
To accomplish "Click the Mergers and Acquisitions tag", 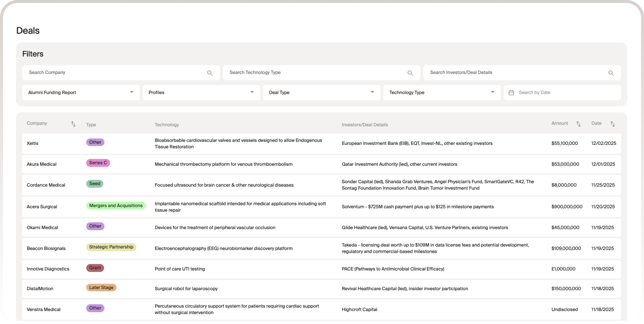I will pyautogui.click(x=116, y=205).
